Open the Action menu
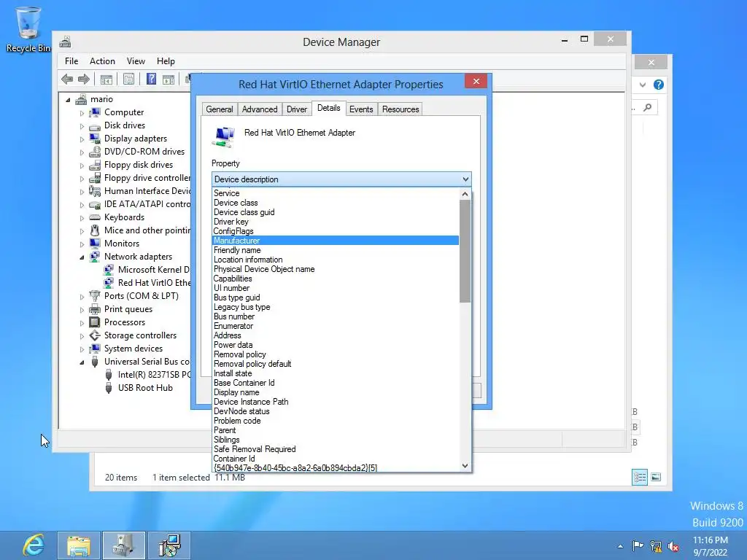 [102, 61]
